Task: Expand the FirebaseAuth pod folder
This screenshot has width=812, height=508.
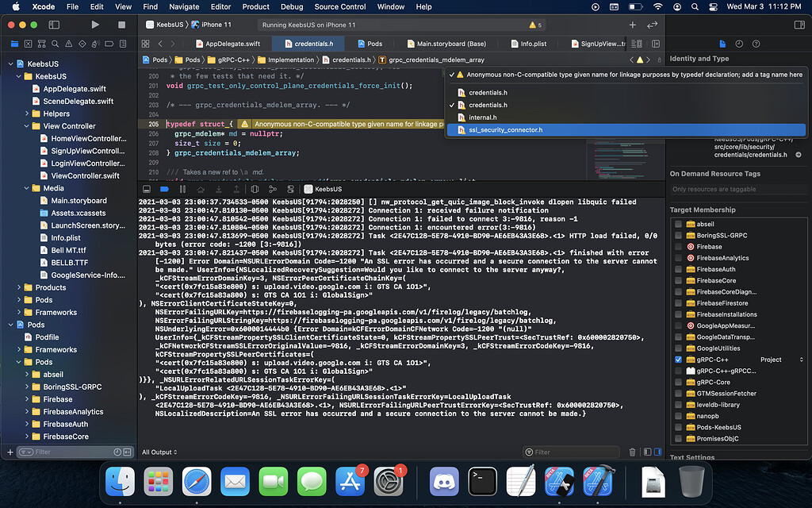Action: tap(26, 424)
